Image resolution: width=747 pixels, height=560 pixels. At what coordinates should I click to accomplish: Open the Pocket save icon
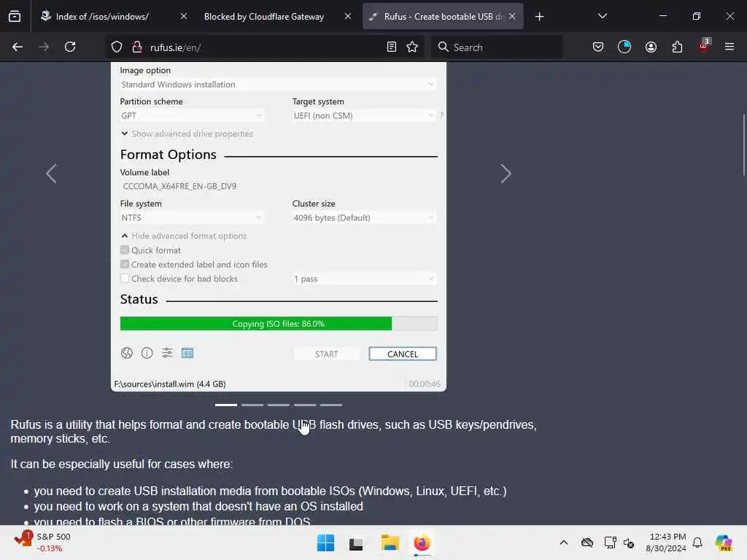[x=598, y=47]
